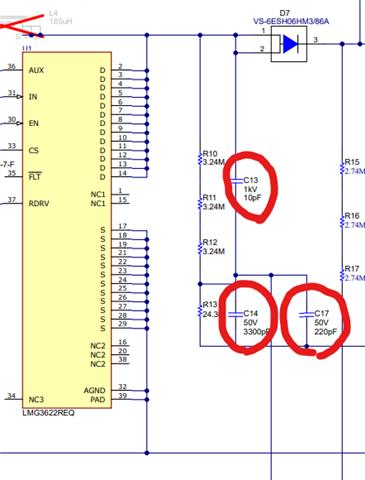365x480 pixels.
Task: Click the C17 designator text
Action: (321, 314)
